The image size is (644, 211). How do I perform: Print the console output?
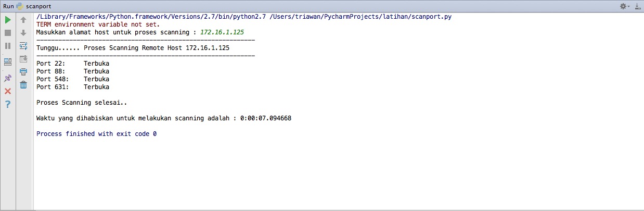23,72
